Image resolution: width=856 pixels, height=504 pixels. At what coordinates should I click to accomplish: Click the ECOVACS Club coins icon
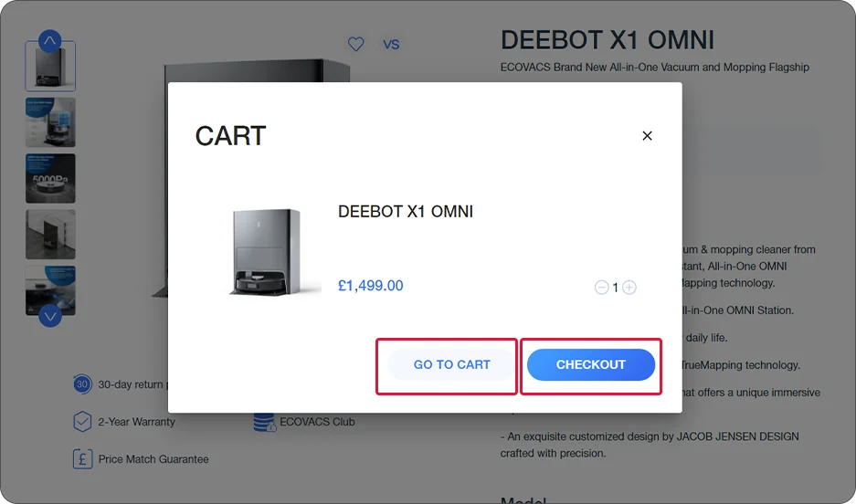point(264,422)
